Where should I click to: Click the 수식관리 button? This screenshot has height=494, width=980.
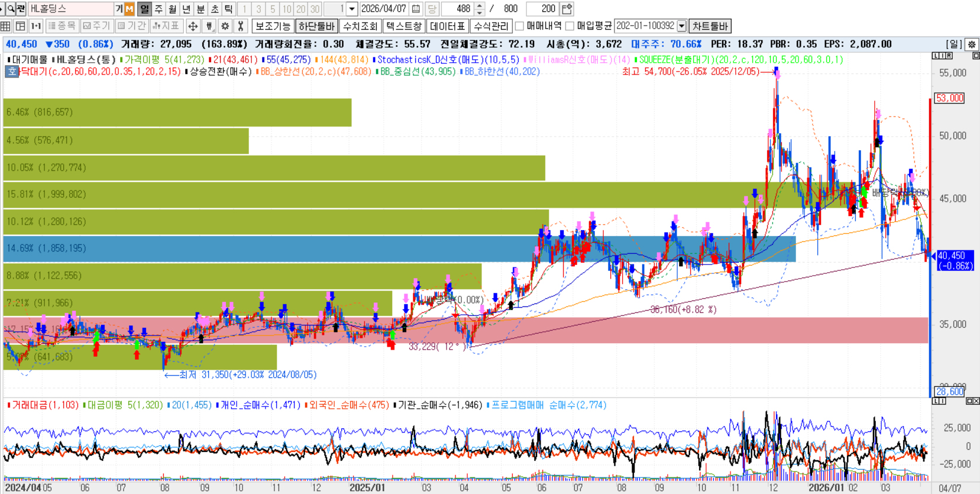pos(491,26)
